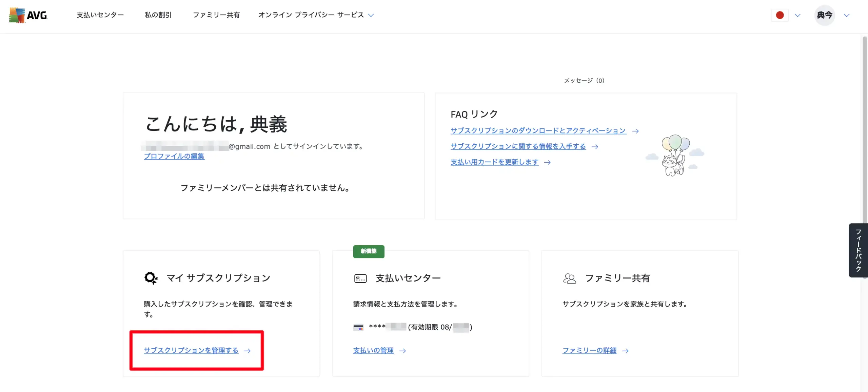Click the credit card icon beside ****
Viewport: 868px width, 392px height.
[x=358, y=327]
